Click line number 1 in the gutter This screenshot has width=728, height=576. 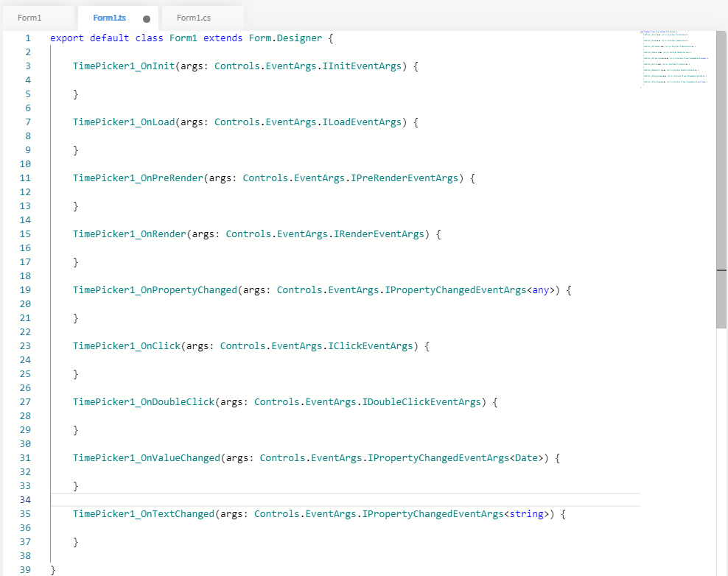pos(28,38)
